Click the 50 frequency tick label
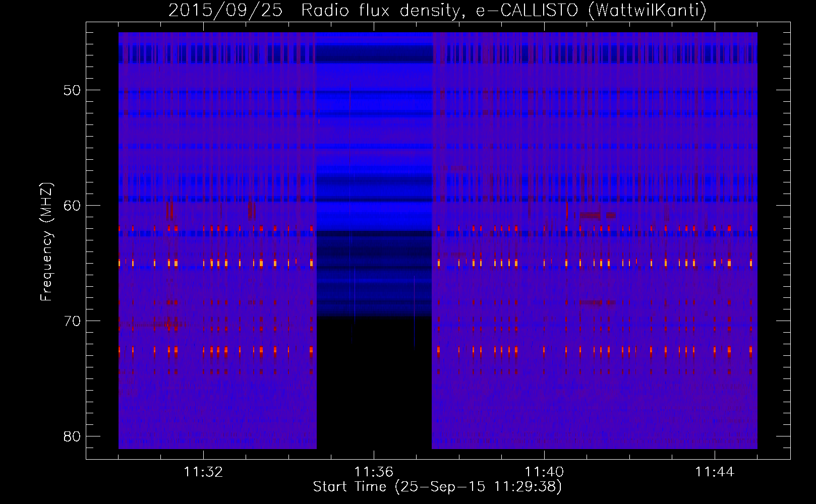Image resolution: width=816 pixels, height=504 pixels. click(72, 91)
